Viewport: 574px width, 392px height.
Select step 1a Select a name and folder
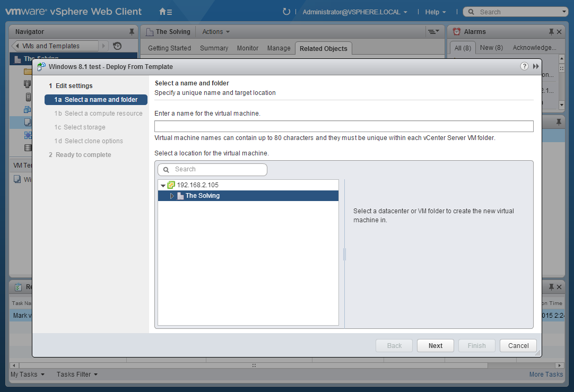click(96, 100)
